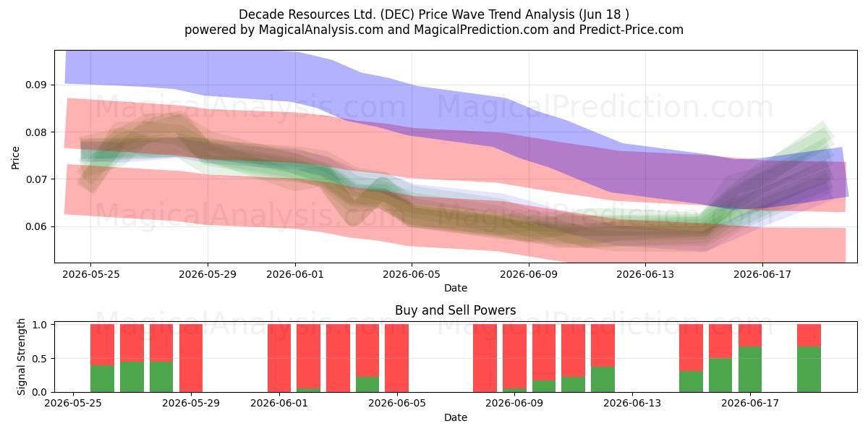Click the 'Signal Strength' y-axis label
This screenshot has width=868, height=434.
22,357
